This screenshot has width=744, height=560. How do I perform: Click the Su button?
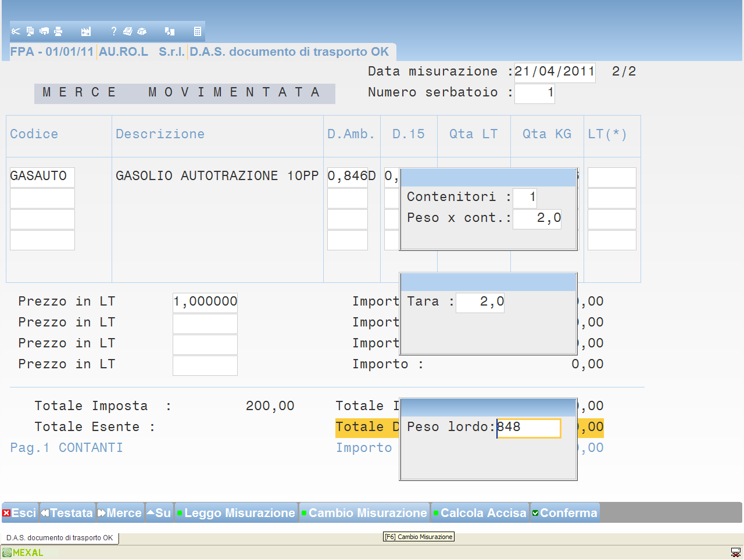[159, 513]
